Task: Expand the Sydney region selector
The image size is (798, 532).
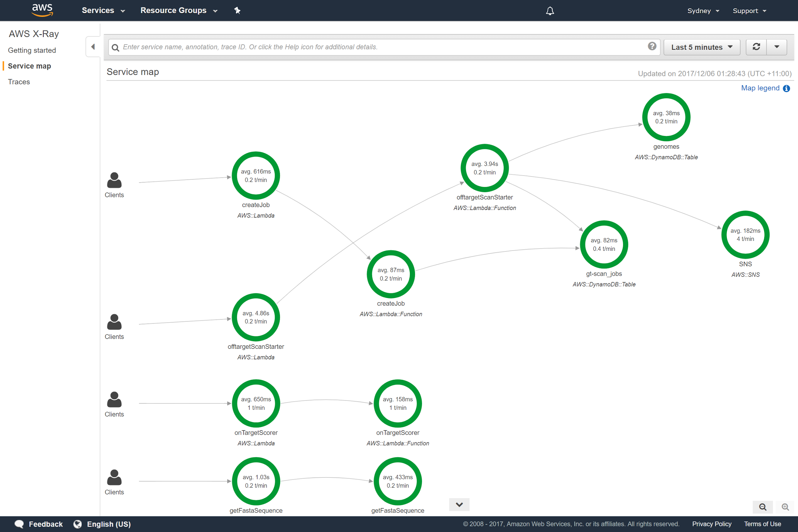Action: click(703, 11)
